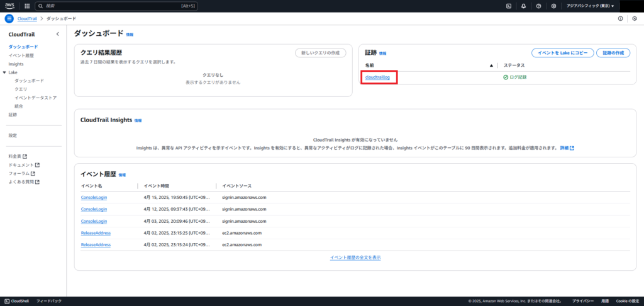644x306 pixels.
Task: Click イベント時間 column header
Action: [x=156, y=186]
